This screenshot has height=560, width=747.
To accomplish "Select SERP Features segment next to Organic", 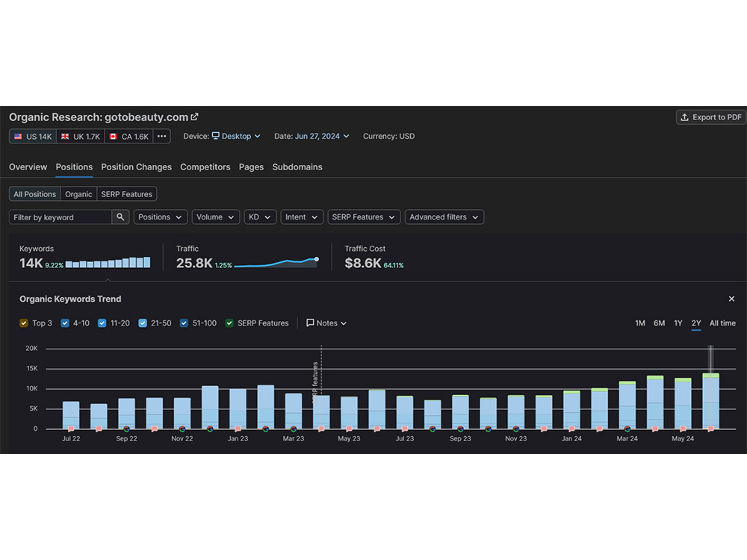I will tap(127, 194).
